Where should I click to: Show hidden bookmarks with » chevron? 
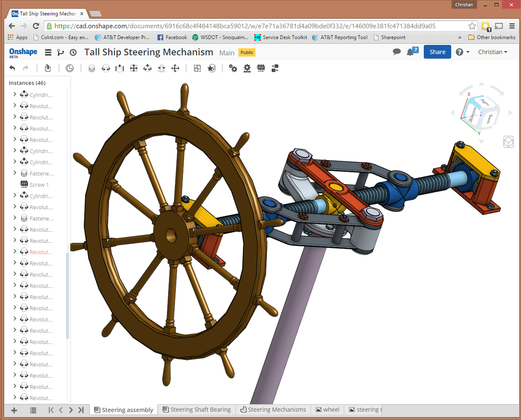tap(460, 37)
